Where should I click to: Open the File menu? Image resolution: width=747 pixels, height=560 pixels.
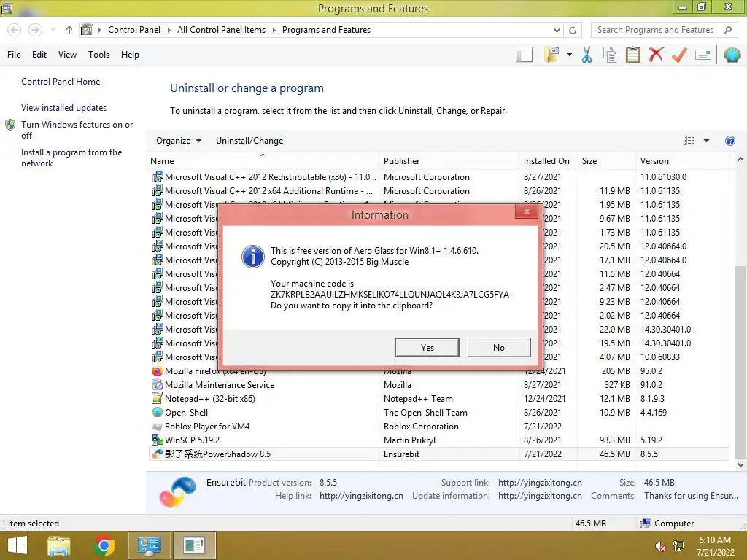(x=14, y=55)
